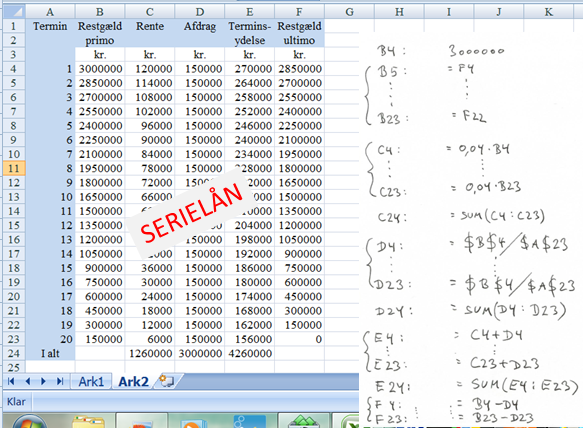Select cell containing 156000
The width and height of the screenshot is (583, 428).
pos(249,339)
